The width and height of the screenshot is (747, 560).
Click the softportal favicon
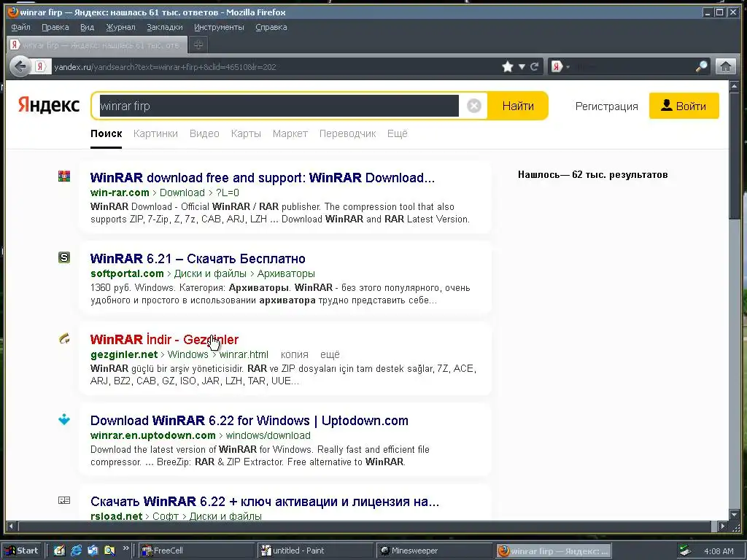point(64,257)
